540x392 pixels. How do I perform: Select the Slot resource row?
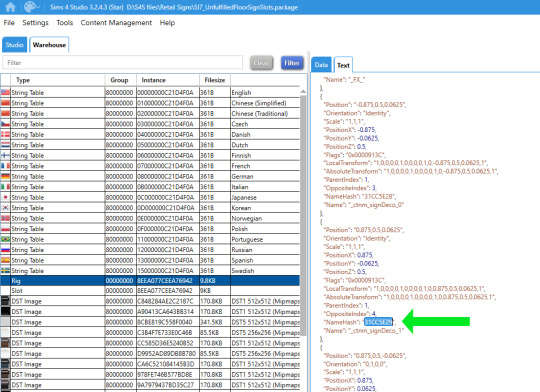[150, 291]
